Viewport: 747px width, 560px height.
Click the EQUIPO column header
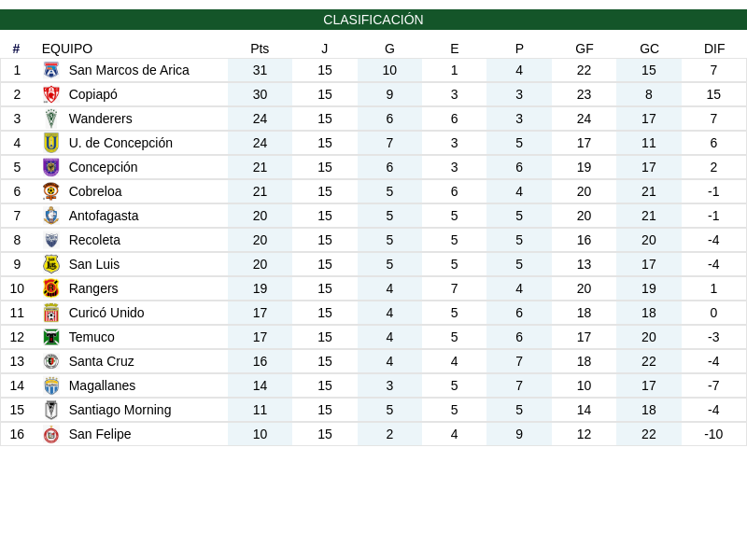point(67,49)
